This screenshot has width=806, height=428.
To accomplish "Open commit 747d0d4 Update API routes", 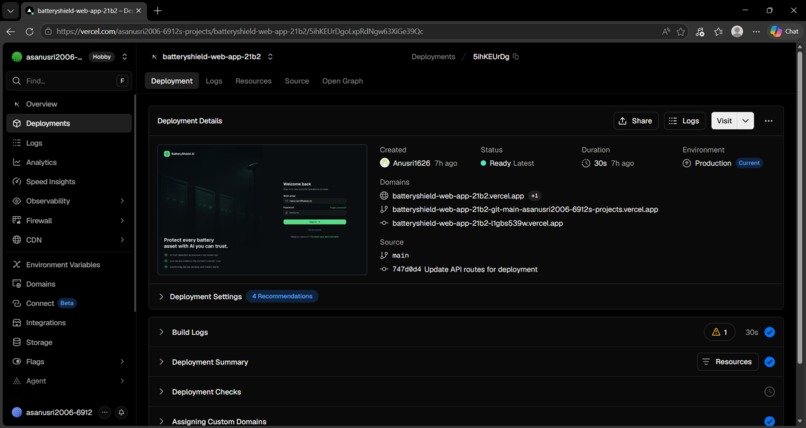I will [x=465, y=269].
